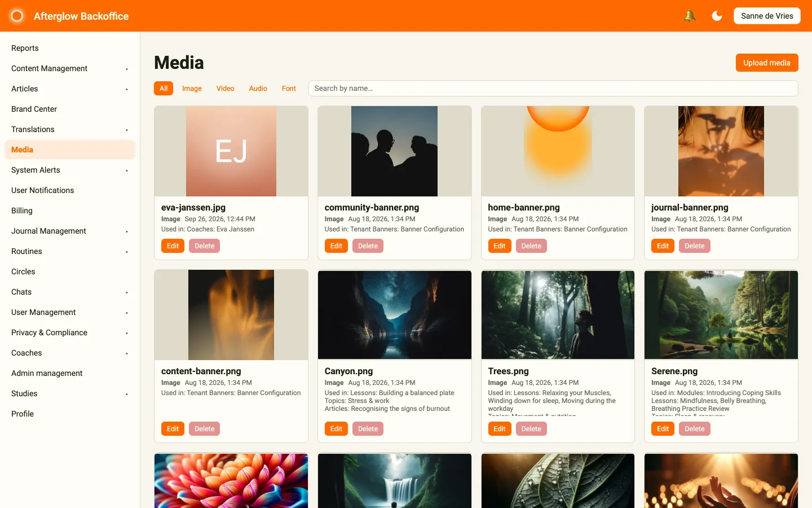
Task: Open the Serene.png thumbnail image
Action: pos(721,315)
